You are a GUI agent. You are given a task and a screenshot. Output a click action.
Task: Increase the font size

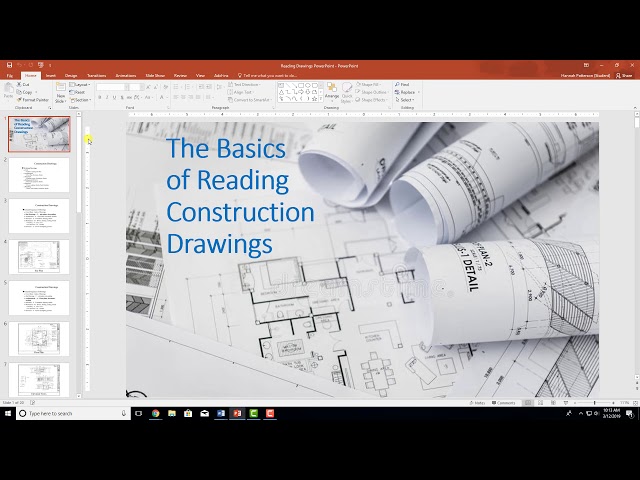148,87
